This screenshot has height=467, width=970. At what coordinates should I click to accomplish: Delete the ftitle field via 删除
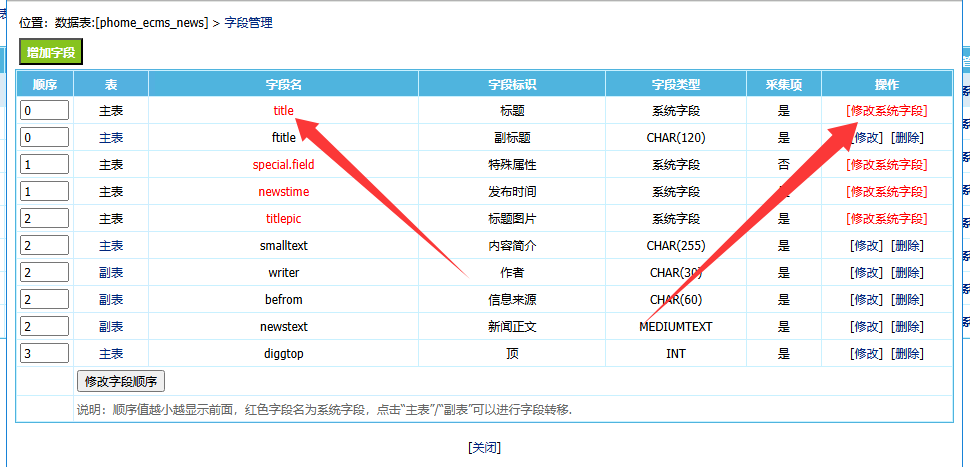coord(907,138)
